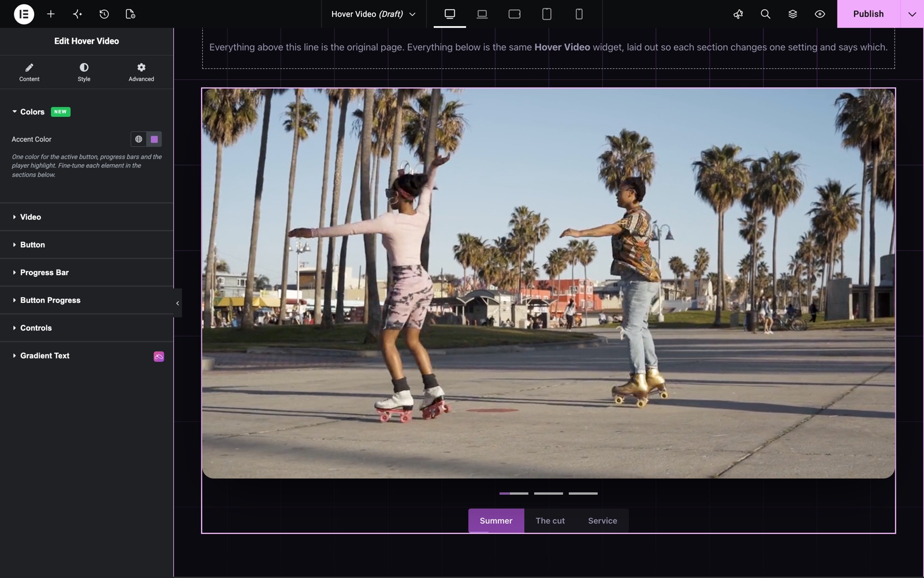The height and width of the screenshot is (578, 924).
Task: Expand the Video section
Action: point(87,217)
